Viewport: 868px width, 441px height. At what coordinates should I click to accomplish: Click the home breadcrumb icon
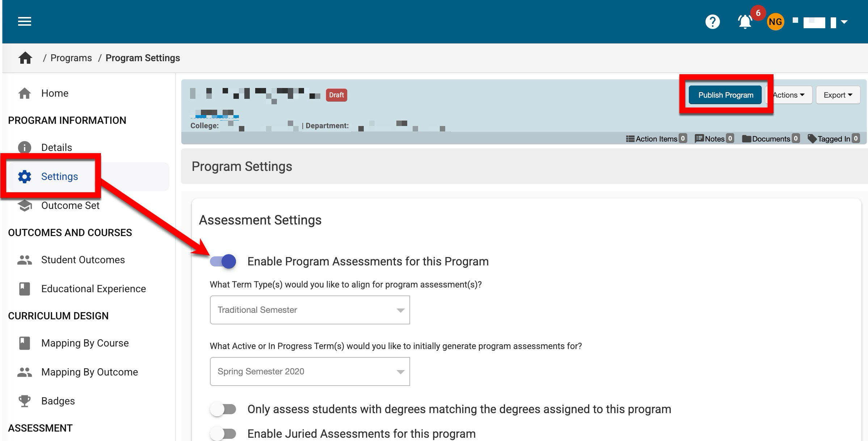pyautogui.click(x=25, y=58)
